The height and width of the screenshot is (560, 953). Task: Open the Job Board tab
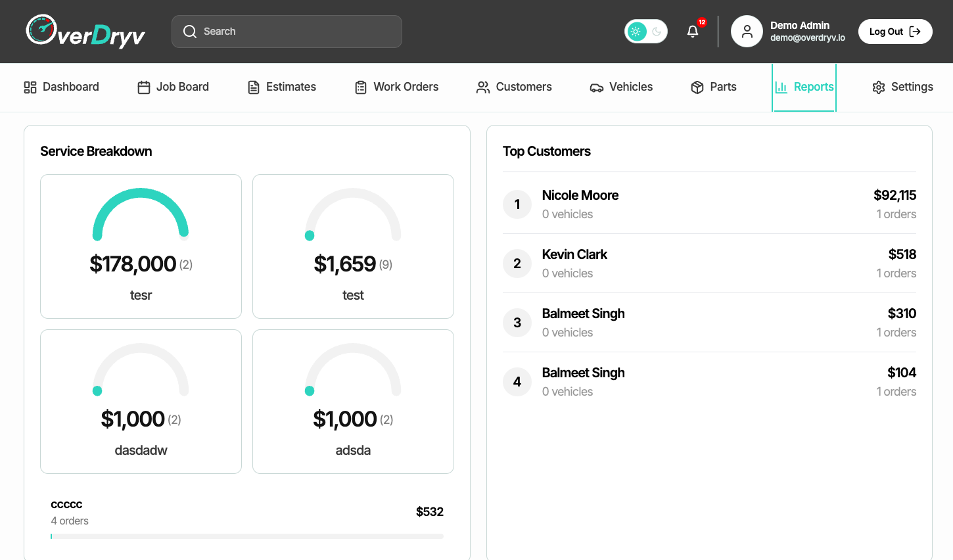pos(173,87)
